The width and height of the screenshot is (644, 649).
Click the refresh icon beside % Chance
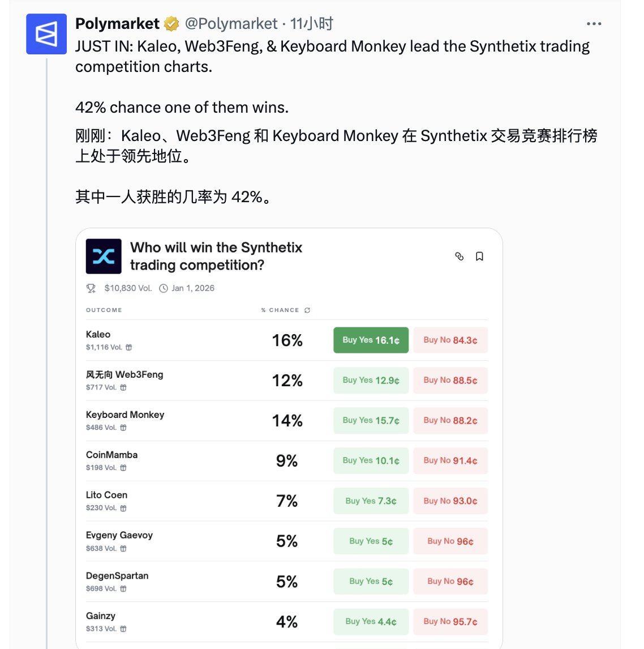(x=307, y=310)
